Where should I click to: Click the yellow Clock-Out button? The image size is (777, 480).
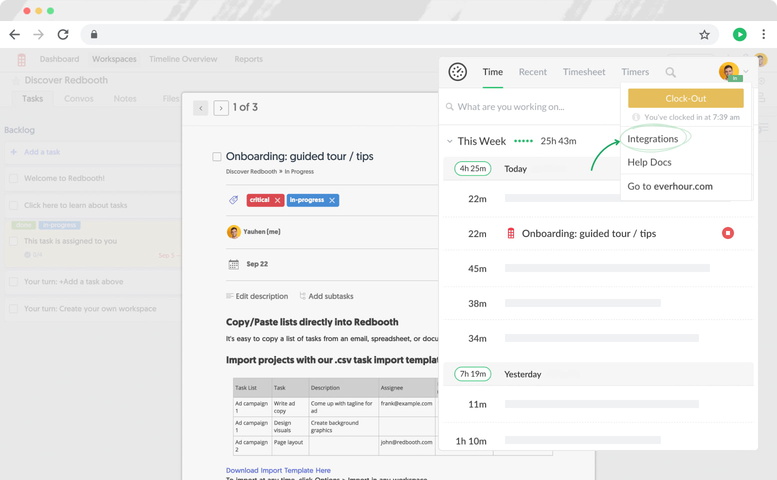click(x=685, y=98)
